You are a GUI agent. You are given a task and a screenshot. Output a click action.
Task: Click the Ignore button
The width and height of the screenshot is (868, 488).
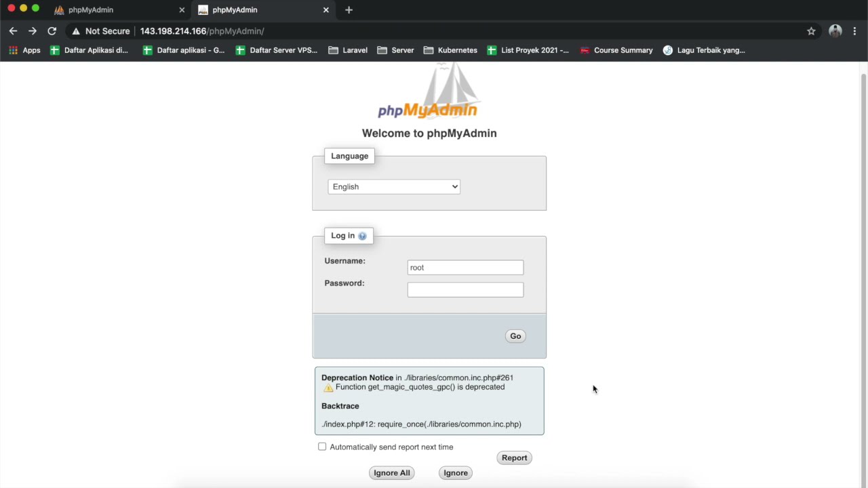tap(455, 473)
